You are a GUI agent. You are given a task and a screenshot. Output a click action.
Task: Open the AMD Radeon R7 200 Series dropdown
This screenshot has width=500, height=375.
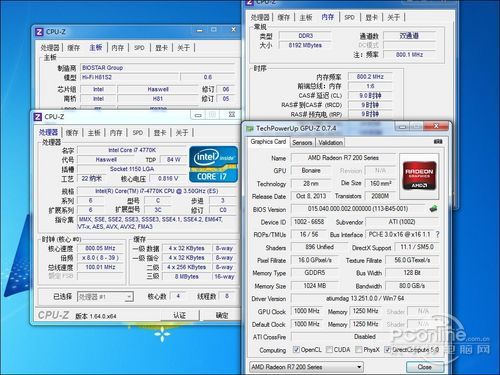[x=306, y=367]
